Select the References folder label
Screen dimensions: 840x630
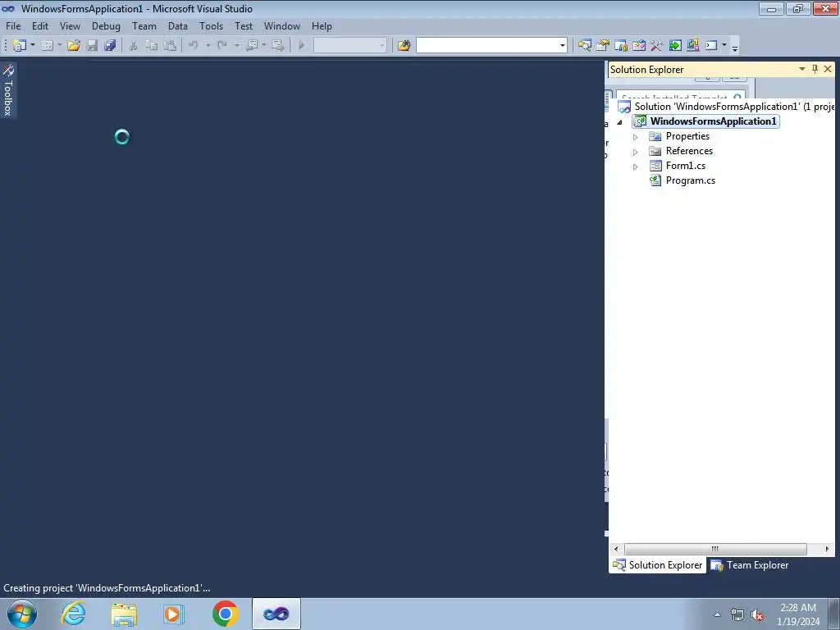(x=689, y=151)
